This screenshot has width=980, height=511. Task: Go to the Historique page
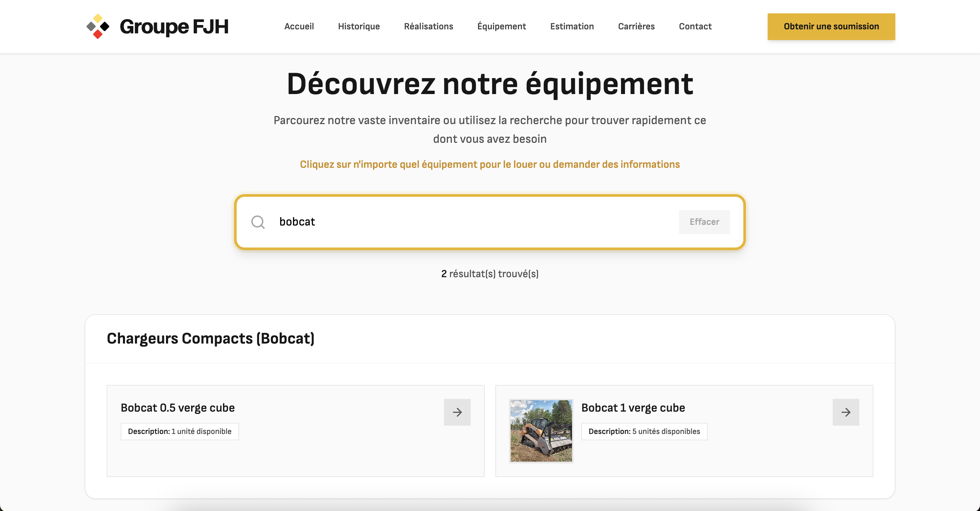click(358, 26)
